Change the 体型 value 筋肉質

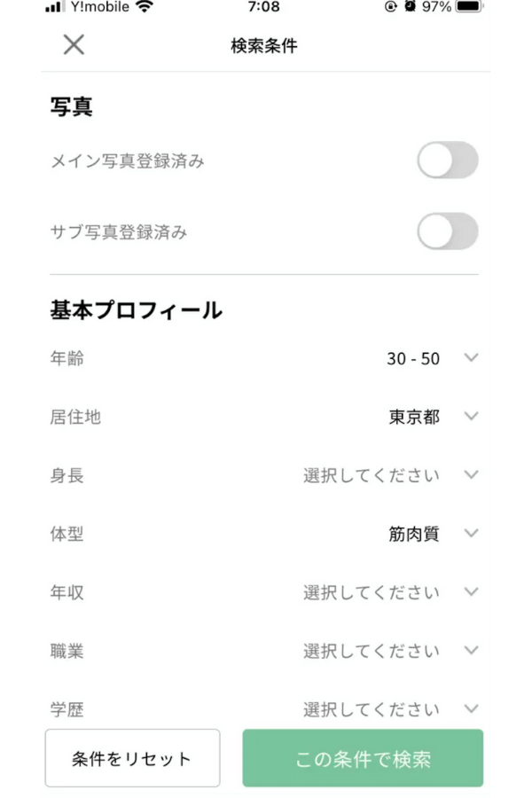414,534
